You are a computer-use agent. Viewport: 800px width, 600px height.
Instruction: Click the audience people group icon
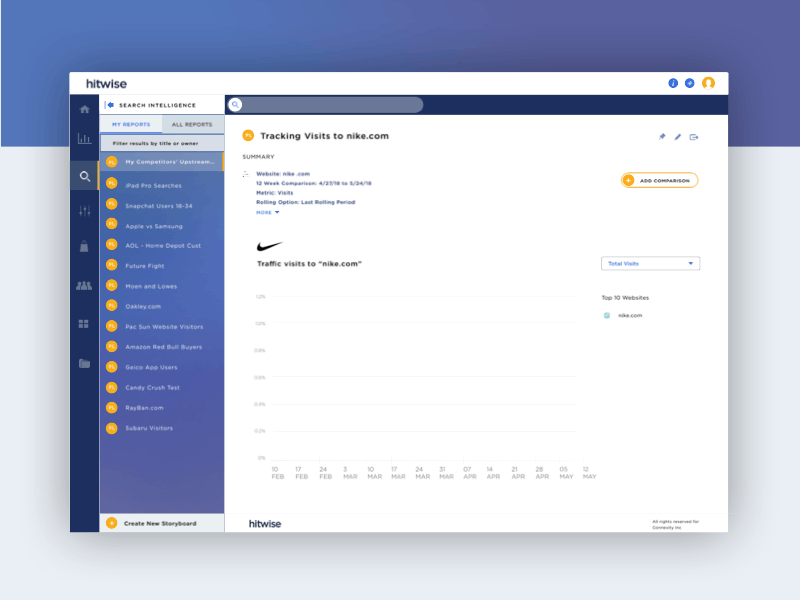[84, 286]
